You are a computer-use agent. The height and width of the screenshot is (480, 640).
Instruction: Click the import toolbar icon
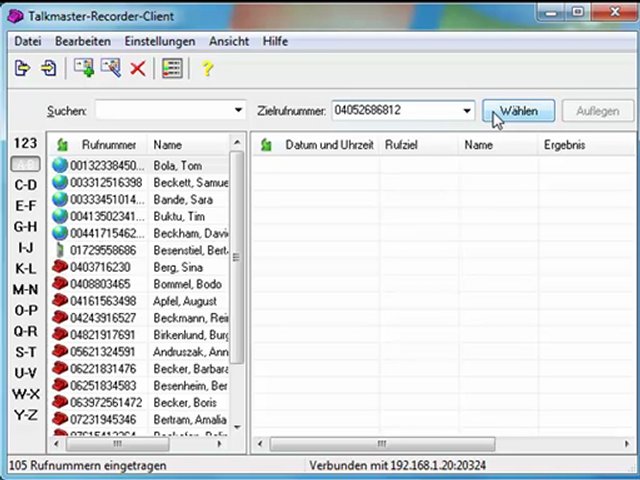pos(48,68)
